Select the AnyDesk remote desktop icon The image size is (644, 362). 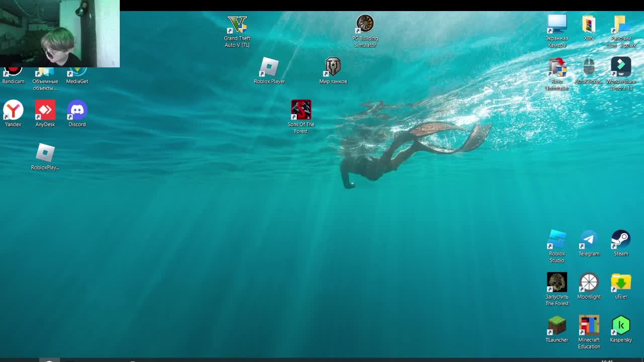[45, 110]
